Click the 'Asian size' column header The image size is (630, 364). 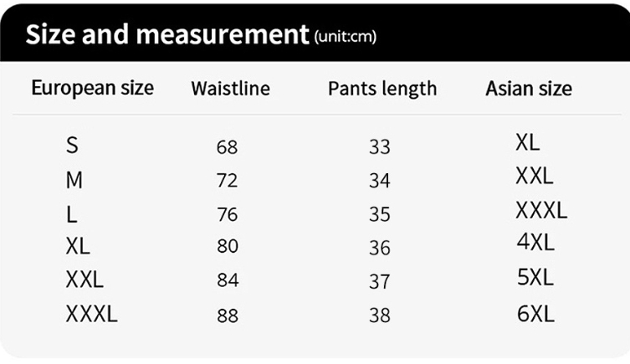529,89
